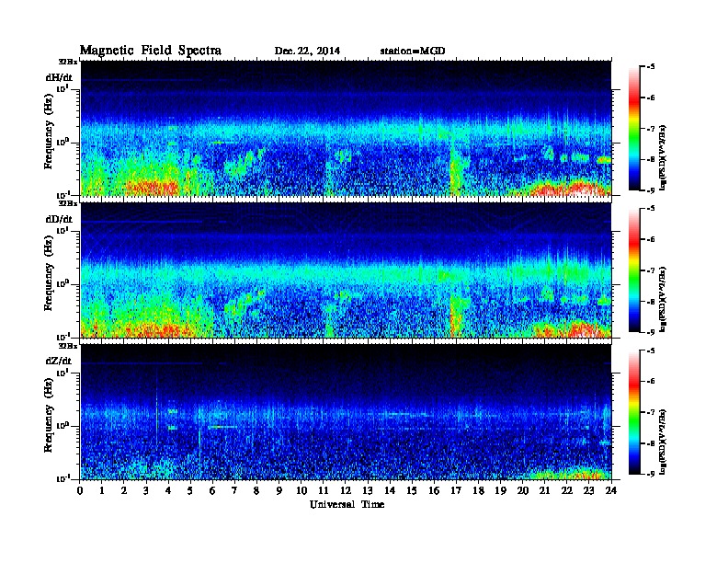Click hour tick label 3 on time axis
The image size is (728, 563).
[x=146, y=490]
